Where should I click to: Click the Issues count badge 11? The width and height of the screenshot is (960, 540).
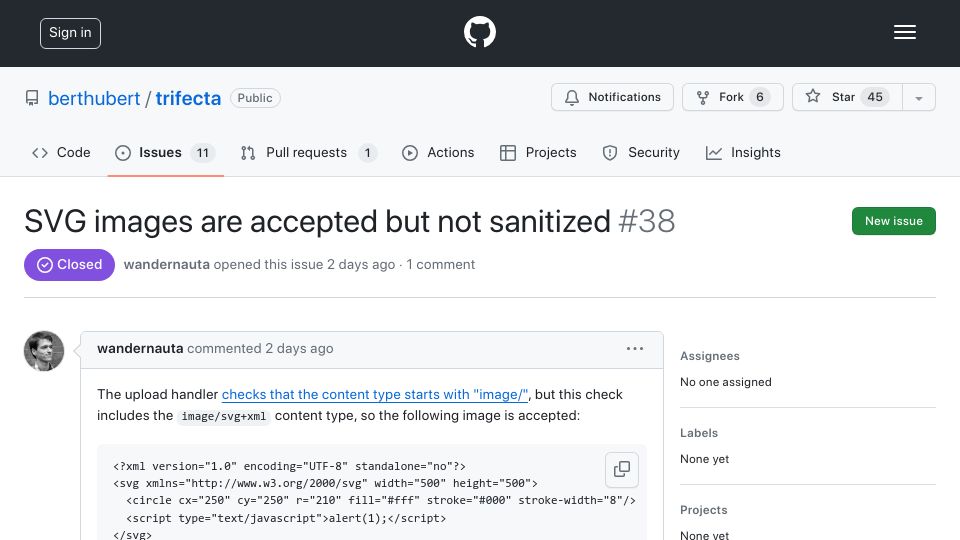tap(203, 153)
